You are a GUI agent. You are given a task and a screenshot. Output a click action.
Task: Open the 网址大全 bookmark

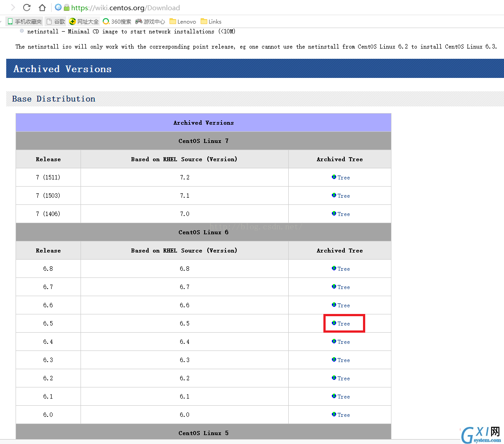coord(84,21)
